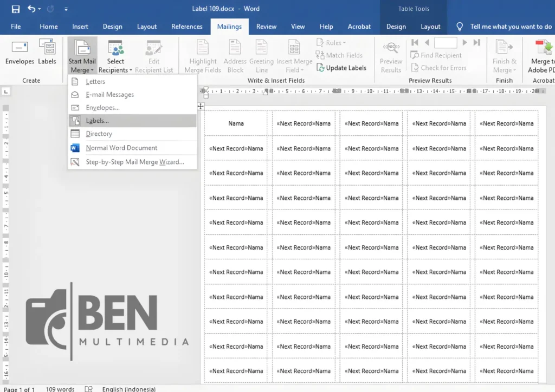The image size is (555, 392).
Task: Open the Table Tools Layout tab
Action: (x=430, y=26)
